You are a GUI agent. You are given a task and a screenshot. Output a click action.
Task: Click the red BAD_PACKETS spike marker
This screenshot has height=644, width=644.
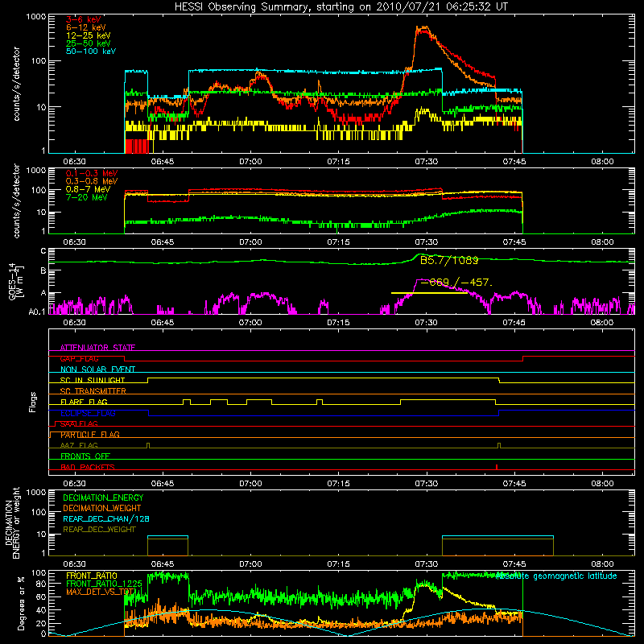point(497,467)
